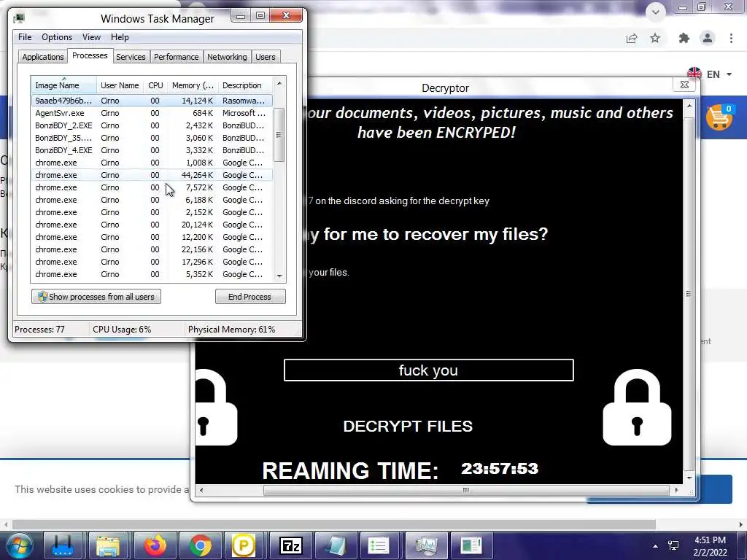Open Task Manager Options menu
747x560 pixels.
click(57, 37)
